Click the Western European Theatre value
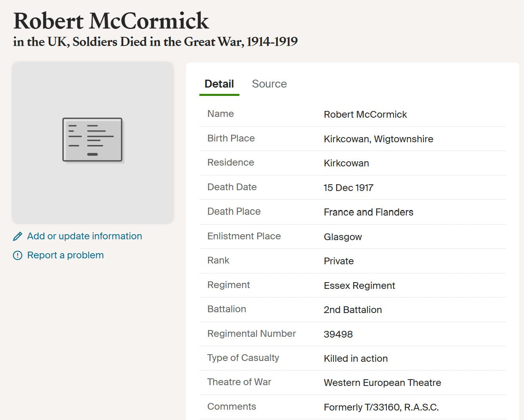The height and width of the screenshot is (420, 524). (382, 383)
